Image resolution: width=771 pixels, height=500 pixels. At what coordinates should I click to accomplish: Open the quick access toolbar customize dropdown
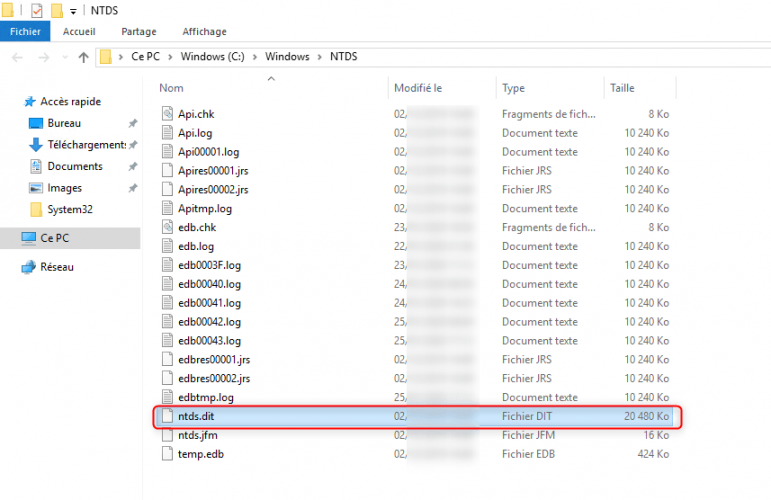point(73,11)
